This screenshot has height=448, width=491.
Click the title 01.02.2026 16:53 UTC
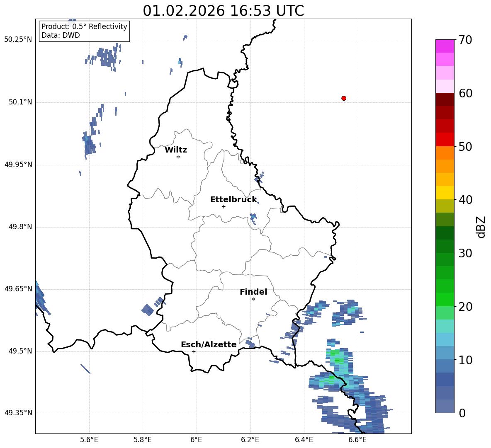click(x=223, y=11)
